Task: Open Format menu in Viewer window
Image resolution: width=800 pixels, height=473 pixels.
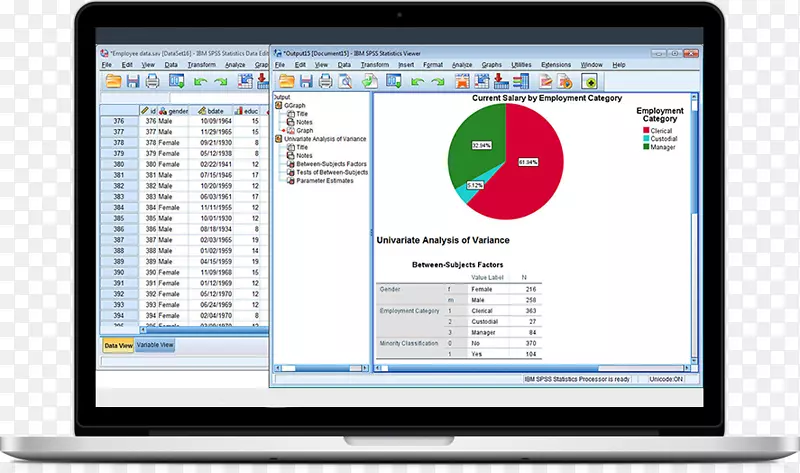Action: coord(433,65)
